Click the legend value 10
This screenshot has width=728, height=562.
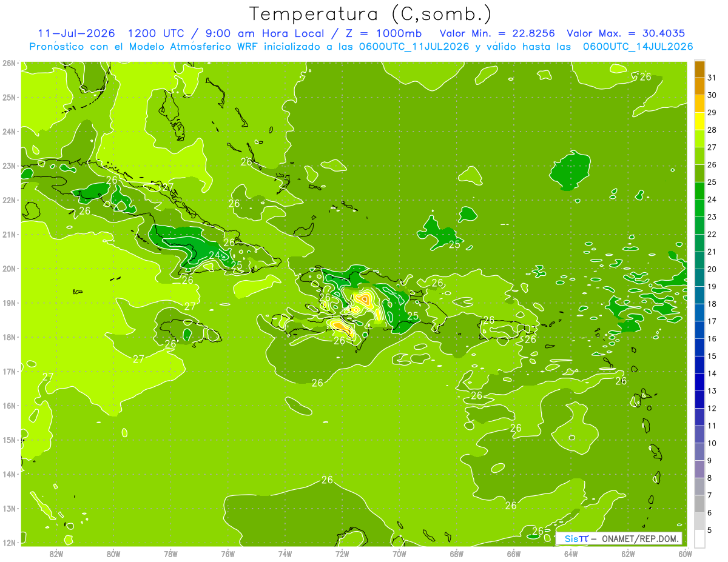712,443
